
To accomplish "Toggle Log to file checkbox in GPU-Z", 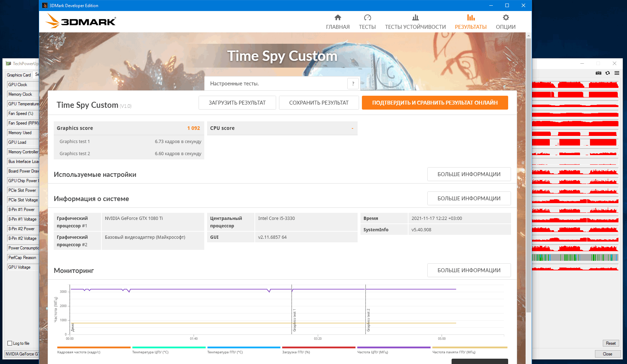I will click(x=10, y=343).
